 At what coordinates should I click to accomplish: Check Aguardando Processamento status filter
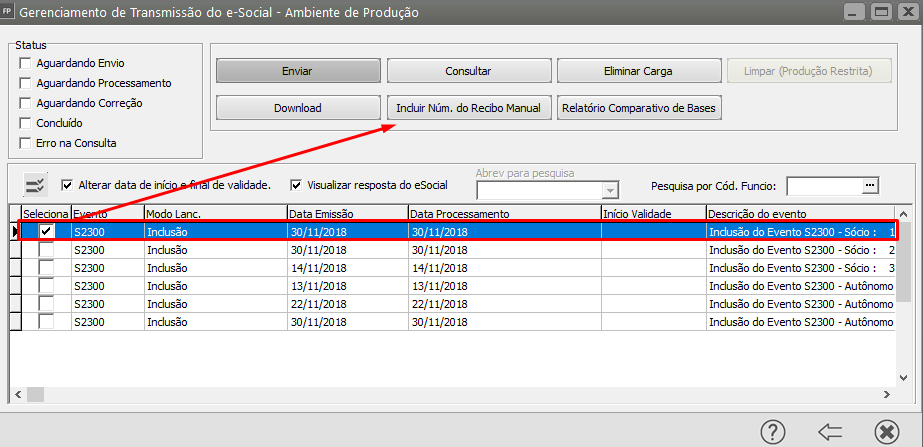point(25,83)
